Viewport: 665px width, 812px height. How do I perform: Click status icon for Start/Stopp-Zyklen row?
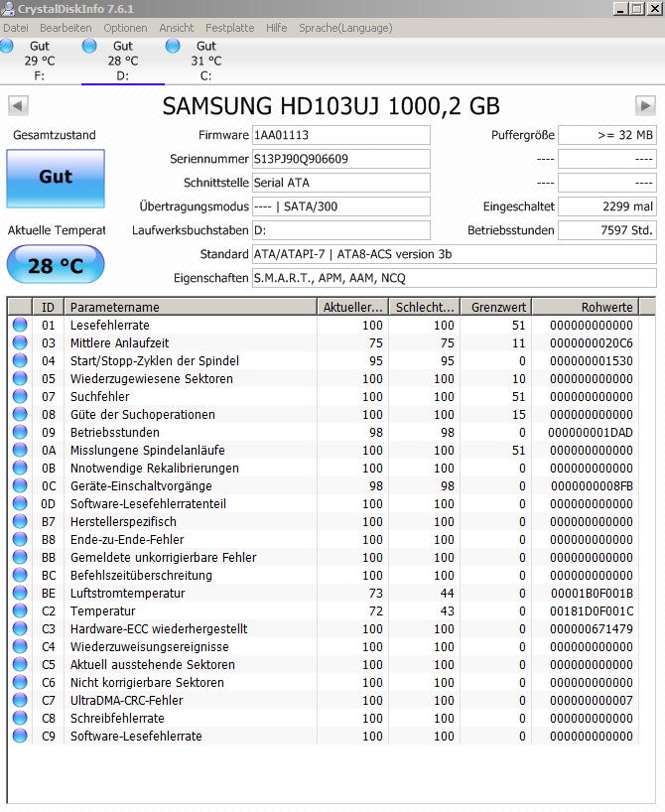20,361
